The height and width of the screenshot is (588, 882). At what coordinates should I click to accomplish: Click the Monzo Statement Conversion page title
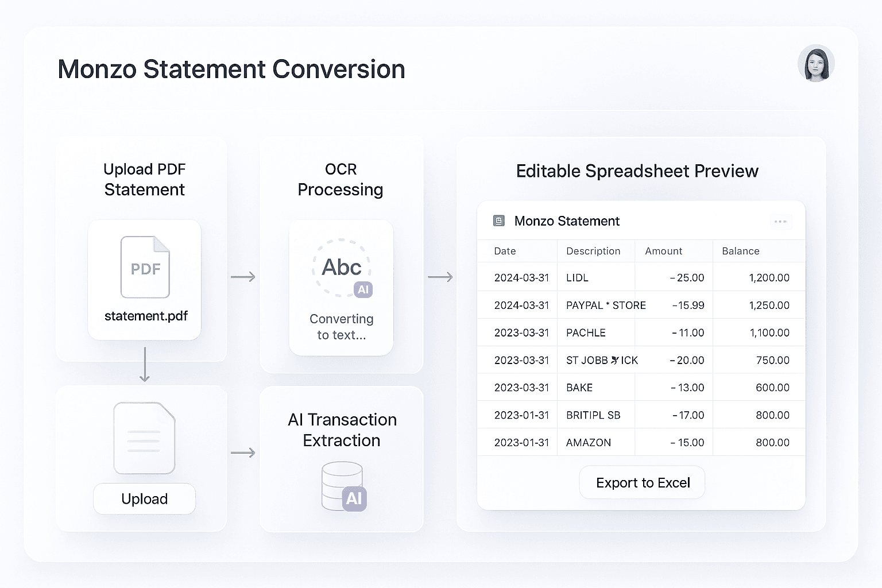(231, 69)
